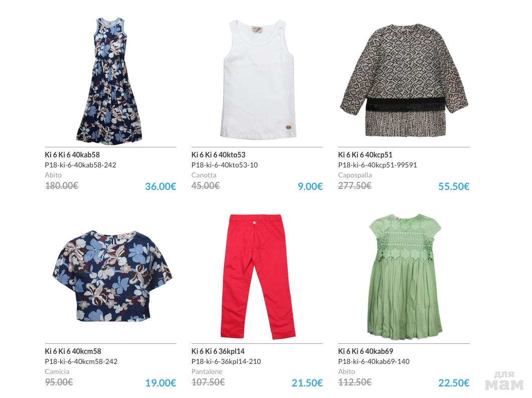532x398 pixels.
Task: Click the Capospalla category label
Action: [355, 175]
